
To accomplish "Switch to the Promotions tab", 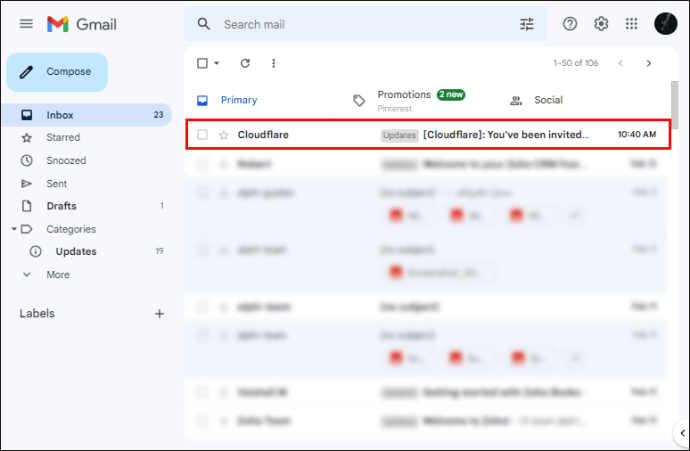I will (409, 100).
